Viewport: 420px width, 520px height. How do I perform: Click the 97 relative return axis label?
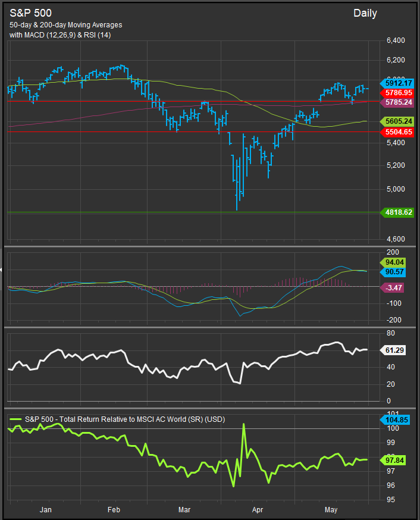pos(391,471)
